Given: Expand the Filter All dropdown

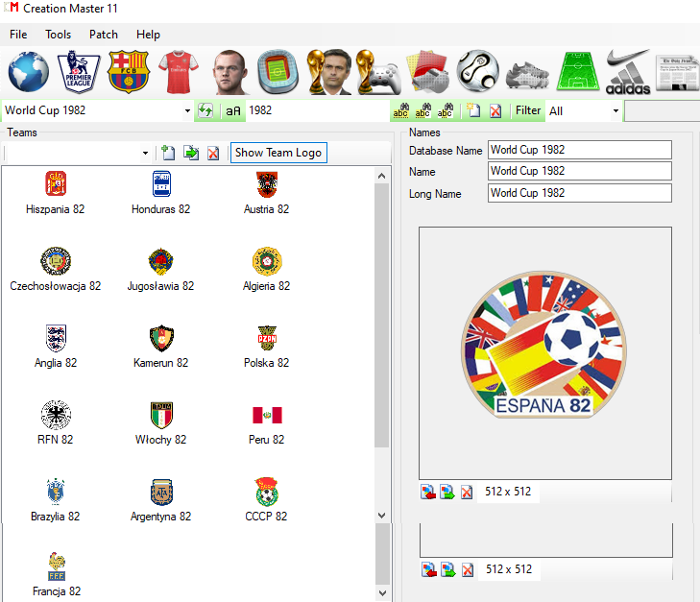Looking at the screenshot, I should [616, 110].
